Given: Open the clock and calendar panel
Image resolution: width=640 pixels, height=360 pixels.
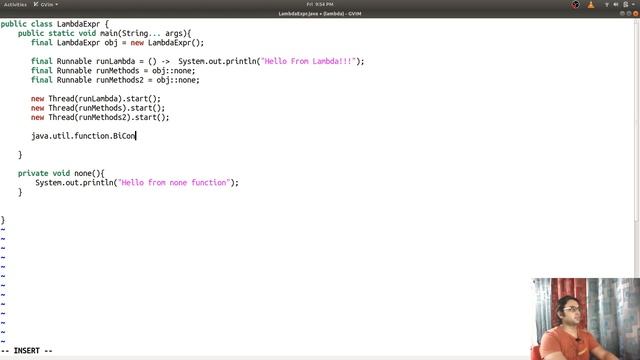Looking at the screenshot, I should (320, 4).
